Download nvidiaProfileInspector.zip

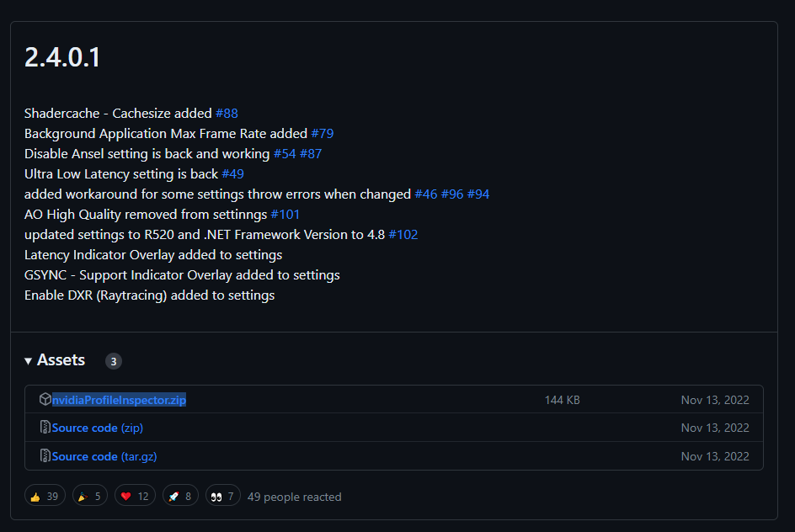119,400
